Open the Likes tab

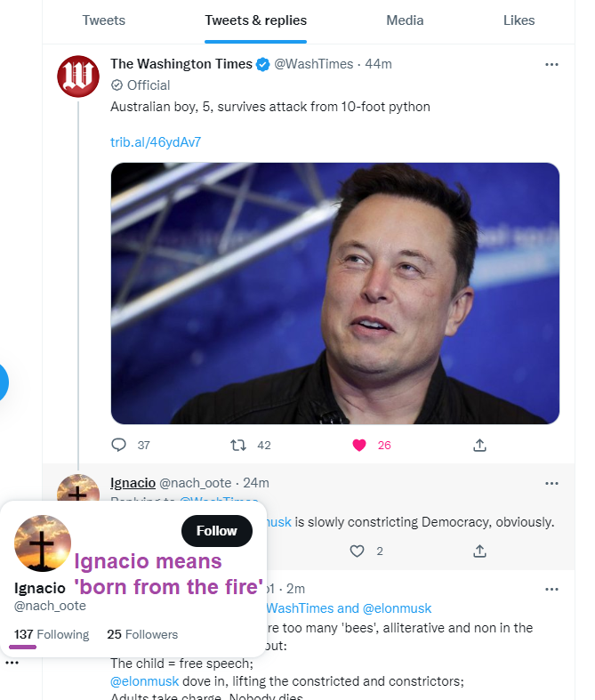coord(519,20)
